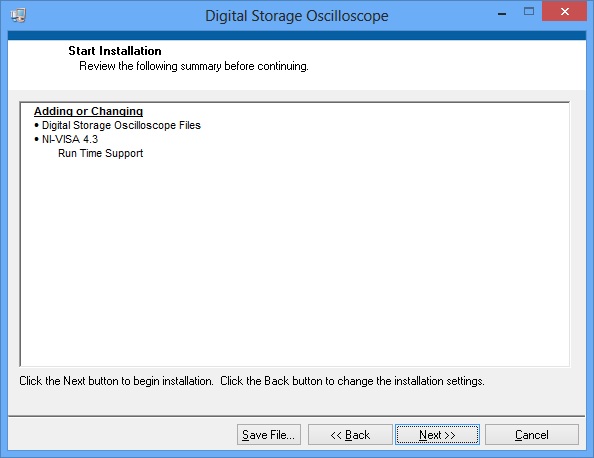Image resolution: width=594 pixels, height=458 pixels.
Task: Click the dark blue header stripe
Action: [297, 36]
